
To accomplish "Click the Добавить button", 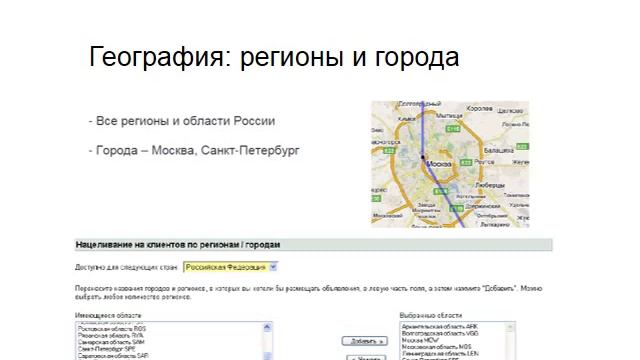I will [364, 341].
